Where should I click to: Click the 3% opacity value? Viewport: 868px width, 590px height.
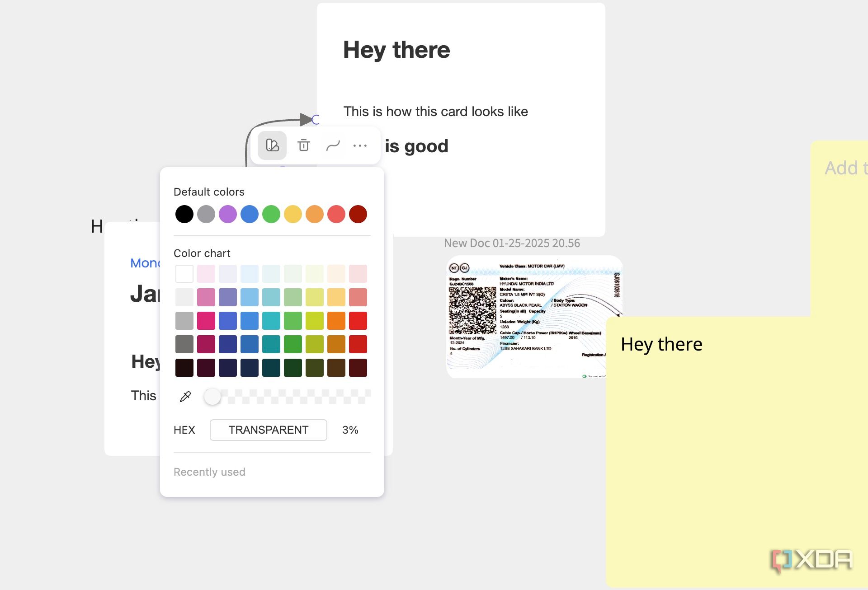(x=350, y=430)
